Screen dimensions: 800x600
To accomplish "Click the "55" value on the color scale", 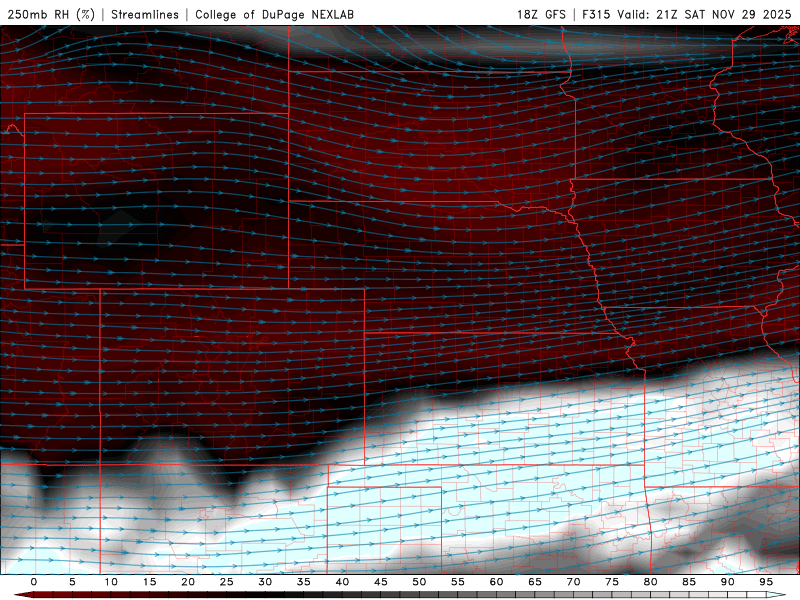I will tap(457, 582).
